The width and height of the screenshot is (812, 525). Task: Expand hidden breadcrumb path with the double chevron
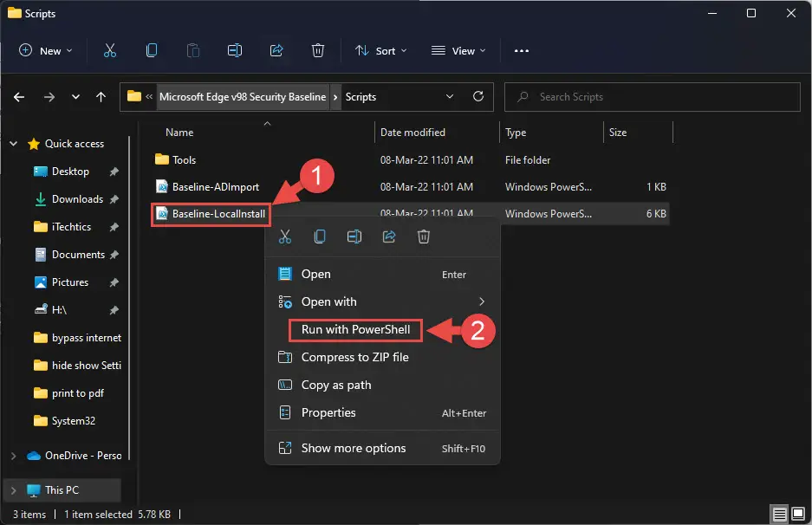point(149,97)
